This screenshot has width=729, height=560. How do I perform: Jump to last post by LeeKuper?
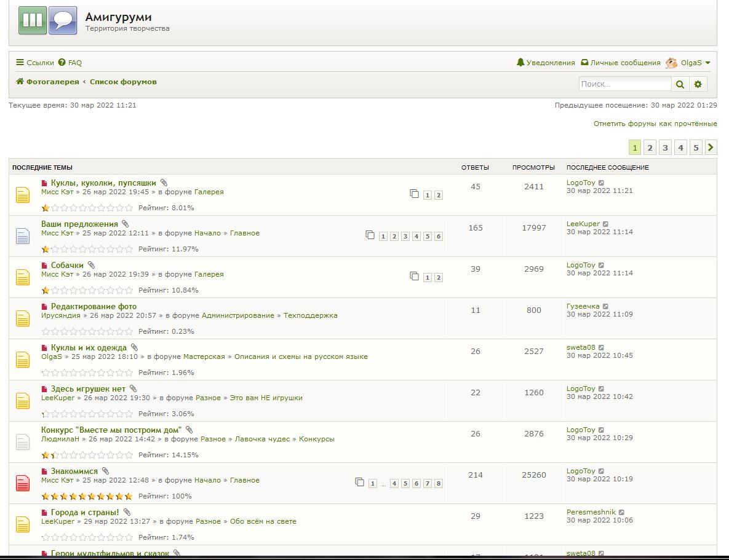point(605,224)
